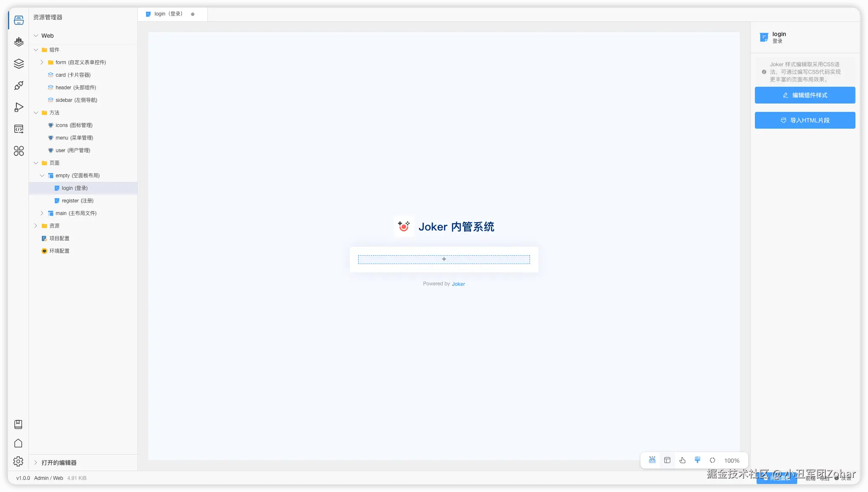Click the dashed plus placeholder in login card

(x=444, y=259)
